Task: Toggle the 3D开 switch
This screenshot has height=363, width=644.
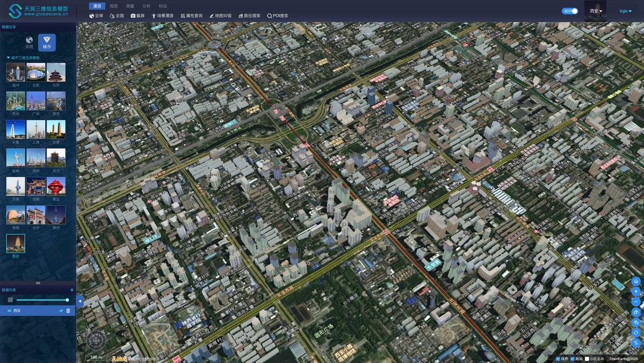Action: tap(570, 11)
